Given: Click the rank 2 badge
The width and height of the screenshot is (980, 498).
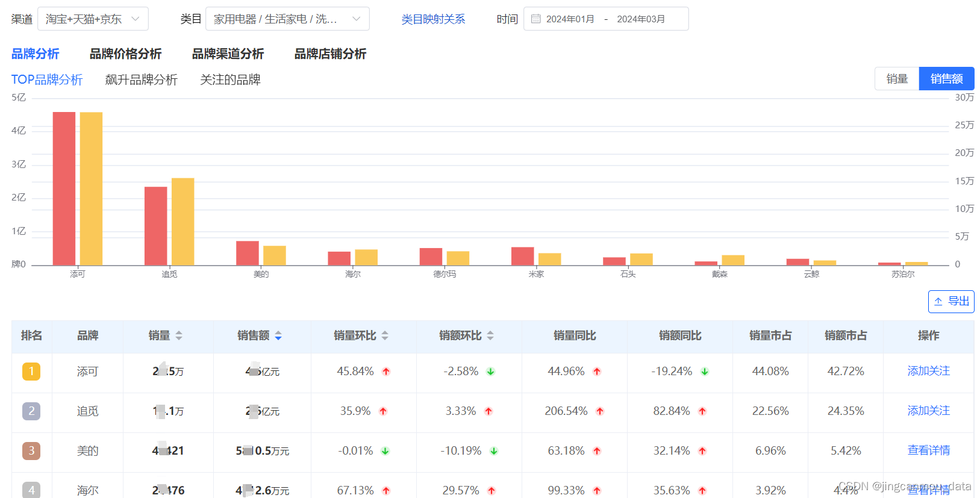Looking at the screenshot, I should [x=31, y=411].
